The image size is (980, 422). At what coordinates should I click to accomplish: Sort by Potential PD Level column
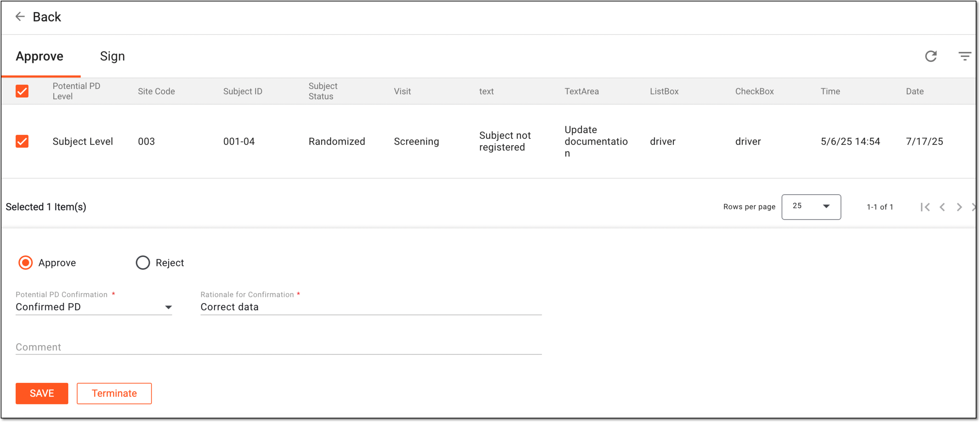(x=76, y=91)
